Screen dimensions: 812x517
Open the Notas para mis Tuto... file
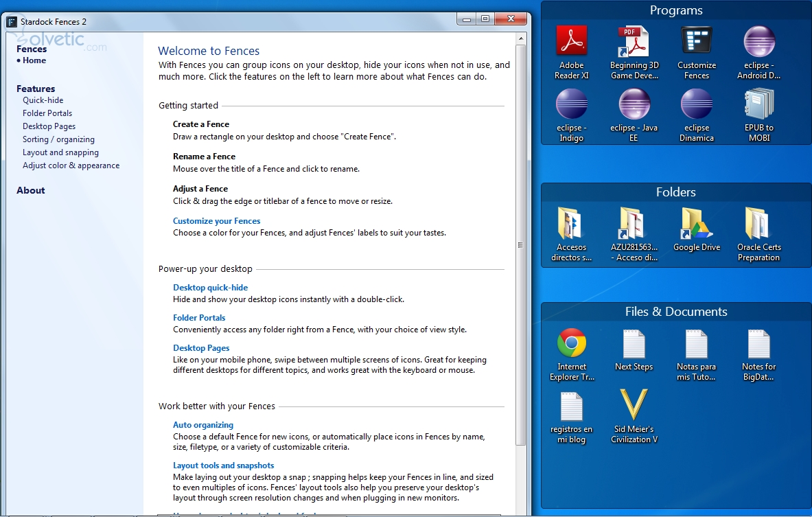click(x=697, y=354)
